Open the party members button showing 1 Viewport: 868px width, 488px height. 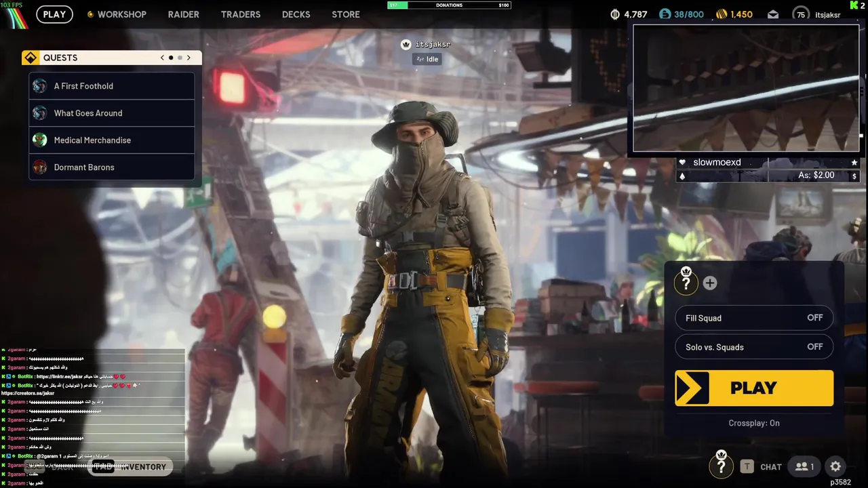[805, 466]
